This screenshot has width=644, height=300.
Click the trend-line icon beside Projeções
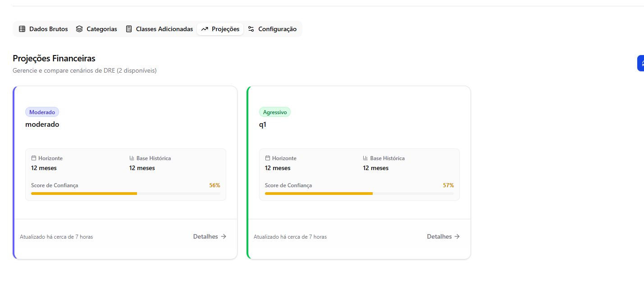coord(205,29)
